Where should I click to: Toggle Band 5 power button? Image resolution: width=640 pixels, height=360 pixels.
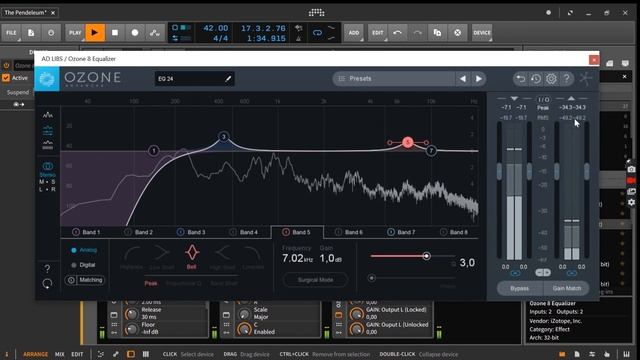(x=286, y=232)
